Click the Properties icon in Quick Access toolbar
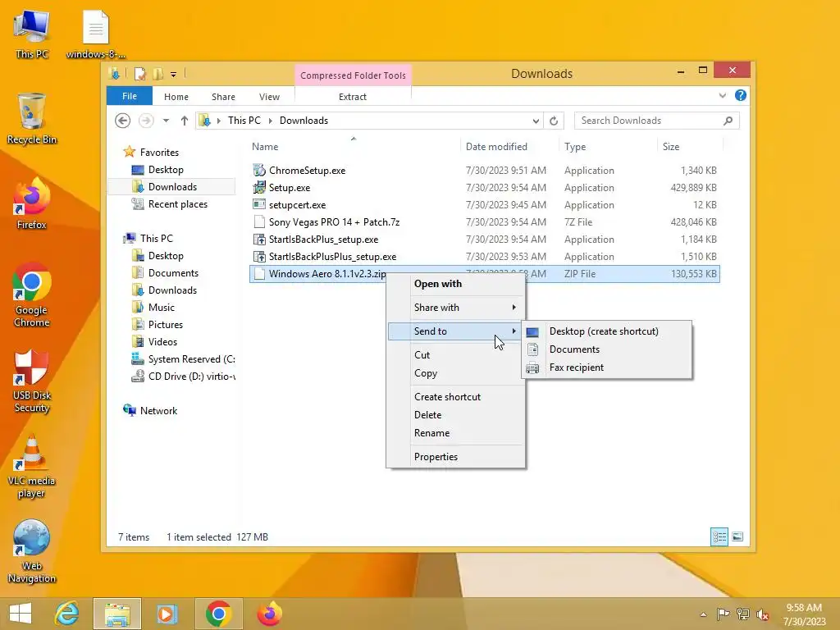The height and width of the screenshot is (630, 840). point(139,73)
